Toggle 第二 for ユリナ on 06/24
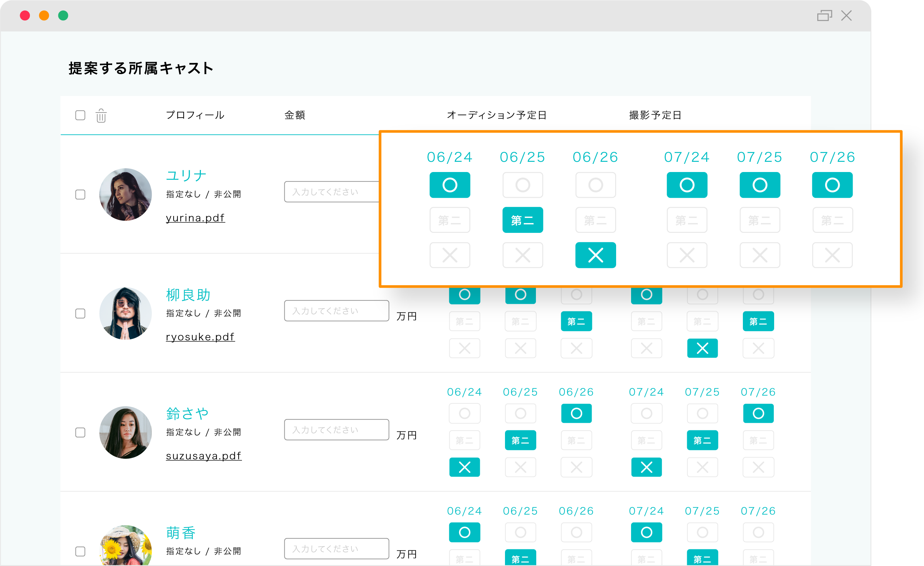The image size is (924, 566). (x=450, y=220)
